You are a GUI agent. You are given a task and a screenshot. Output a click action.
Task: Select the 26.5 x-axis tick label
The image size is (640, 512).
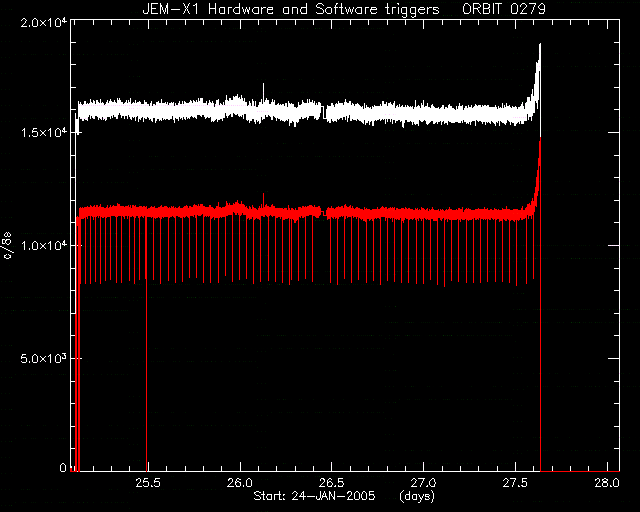331,483
